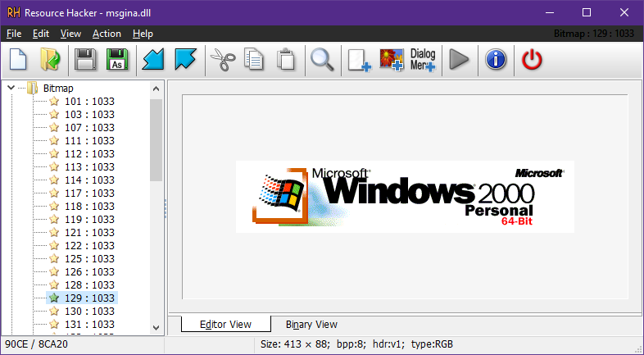Select bitmap resource 112 : 1033
644x355 pixels.
tap(89, 153)
